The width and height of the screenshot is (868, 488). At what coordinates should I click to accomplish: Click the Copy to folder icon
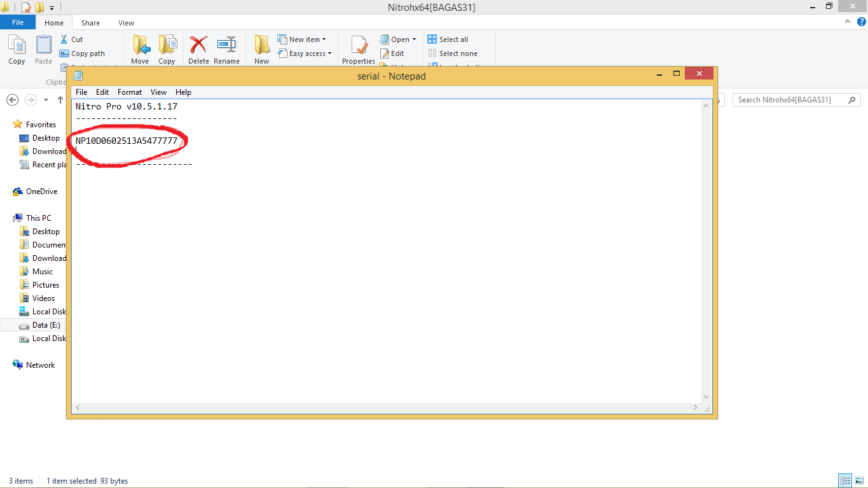pyautogui.click(x=167, y=45)
